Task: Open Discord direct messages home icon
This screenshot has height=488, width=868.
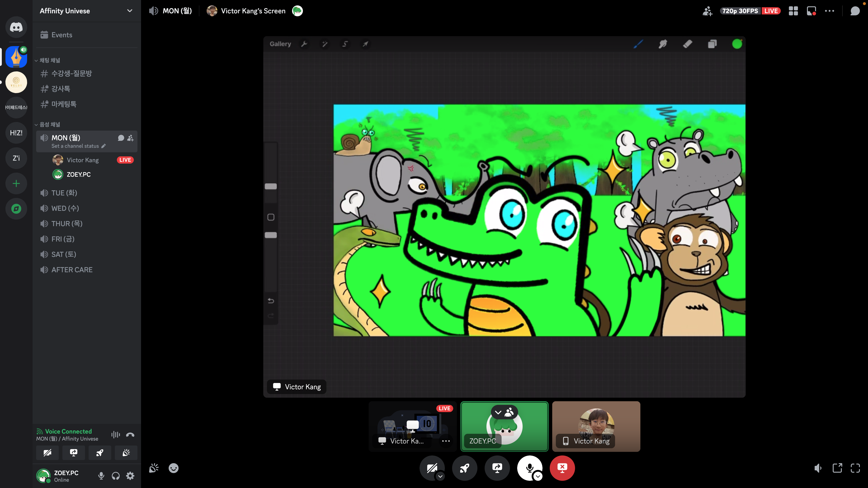Action: (16, 27)
